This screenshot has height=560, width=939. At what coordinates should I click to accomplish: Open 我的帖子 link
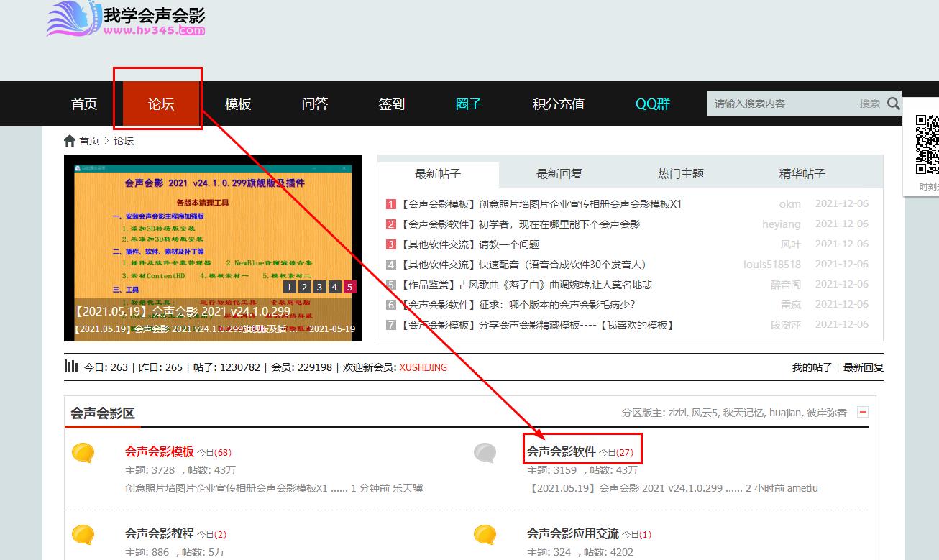point(812,367)
